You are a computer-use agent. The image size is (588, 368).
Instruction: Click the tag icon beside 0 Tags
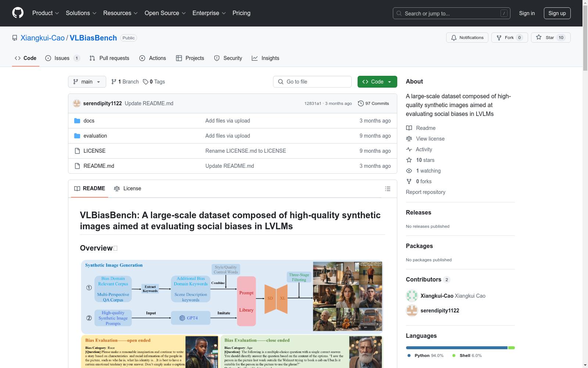146,82
